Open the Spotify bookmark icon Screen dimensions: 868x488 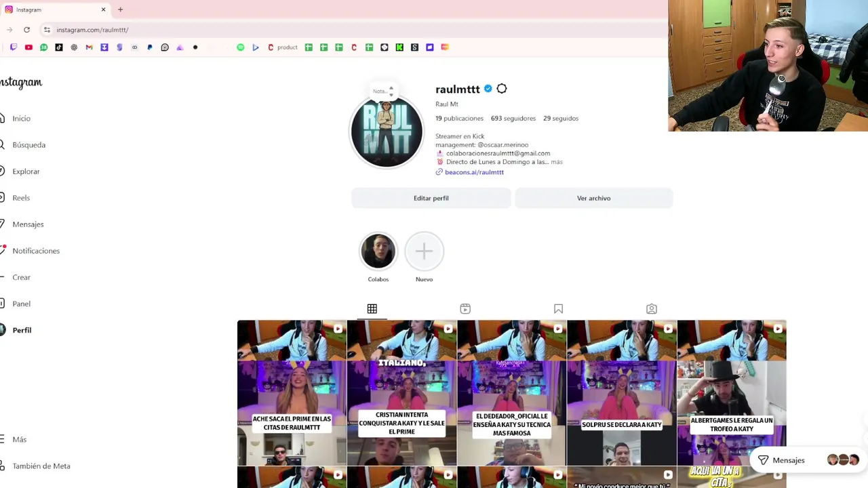pos(240,47)
